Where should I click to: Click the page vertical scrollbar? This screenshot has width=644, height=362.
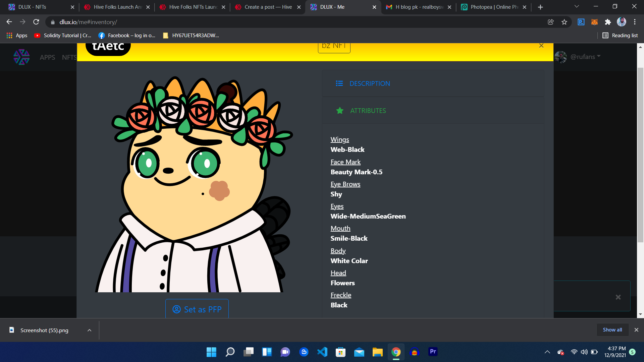(640, 154)
